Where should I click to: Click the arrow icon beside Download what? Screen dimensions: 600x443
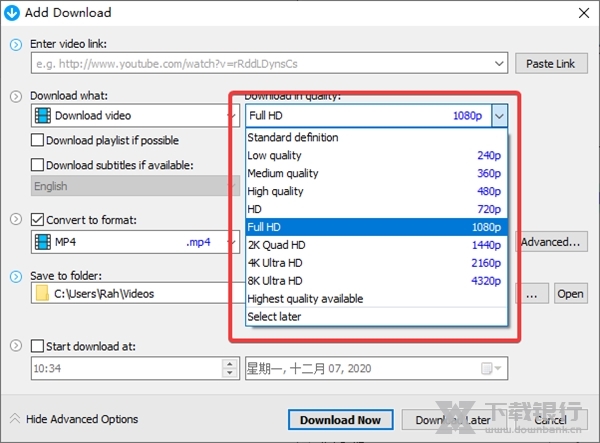pyautogui.click(x=16, y=96)
